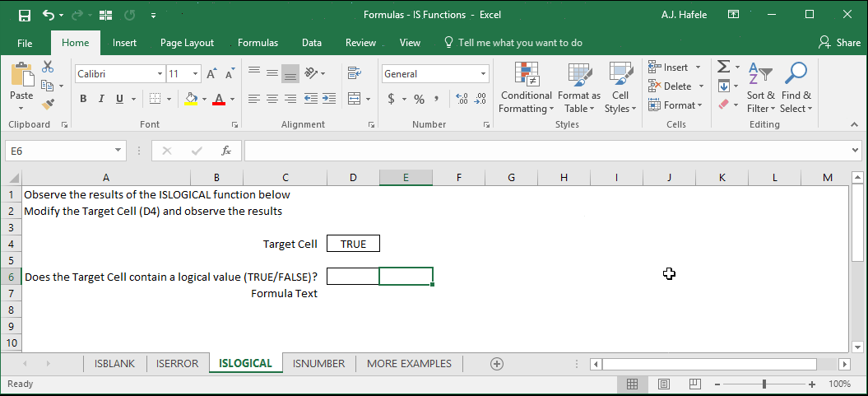This screenshot has width=868, height=396.
Task: Switch to the Formulas ribbon tab
Action: click(258, 43)
